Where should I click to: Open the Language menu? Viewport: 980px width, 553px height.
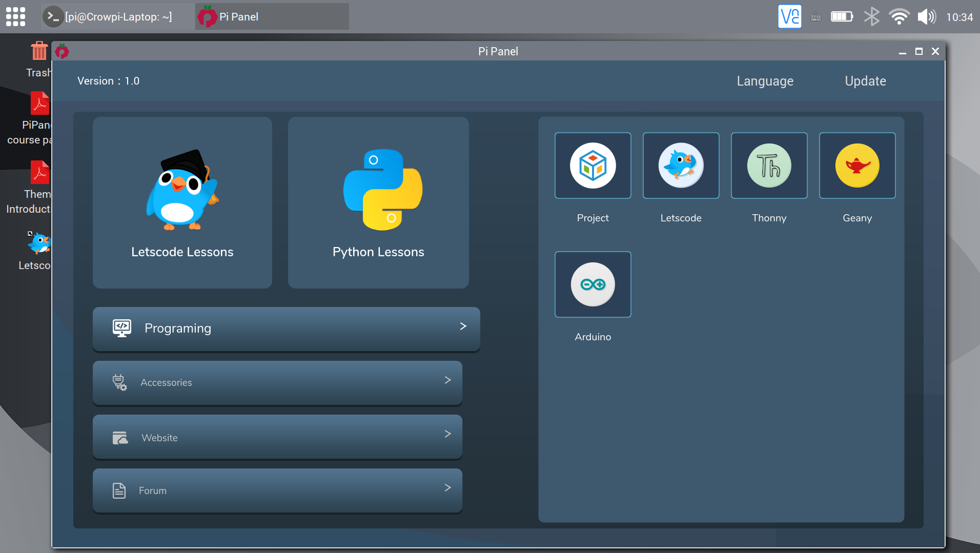pyautogui.click(x=765, y=81)
